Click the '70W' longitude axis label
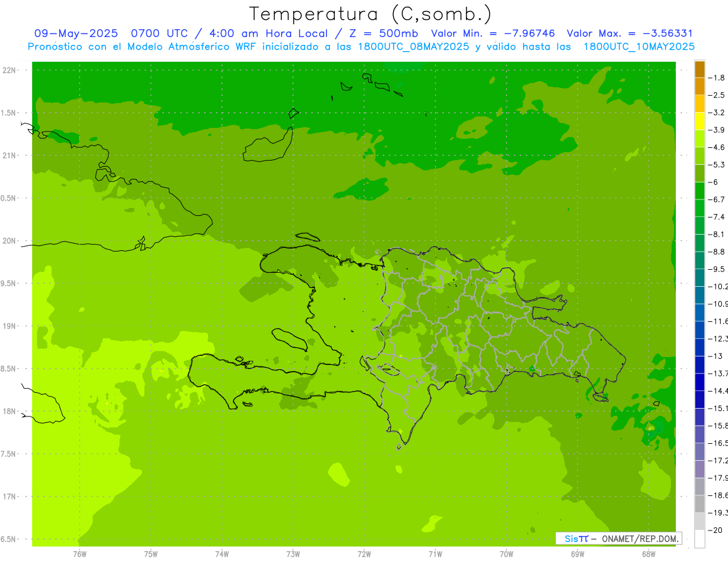The width and height of the screenshot is (728, 562). (x=507, y=554)
